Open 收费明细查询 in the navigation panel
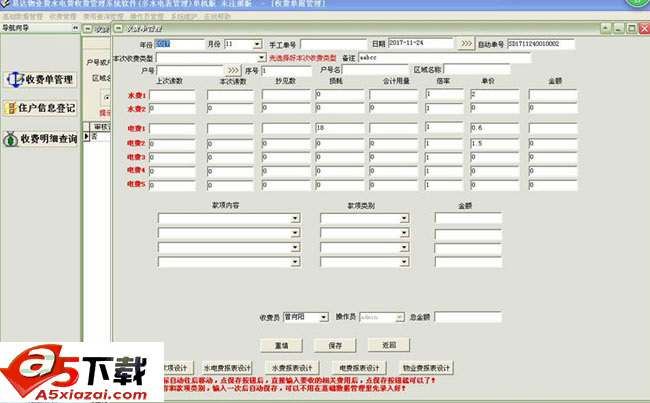Image resolution: width=650 pixels, height=403 pixels. click(40, 139)
